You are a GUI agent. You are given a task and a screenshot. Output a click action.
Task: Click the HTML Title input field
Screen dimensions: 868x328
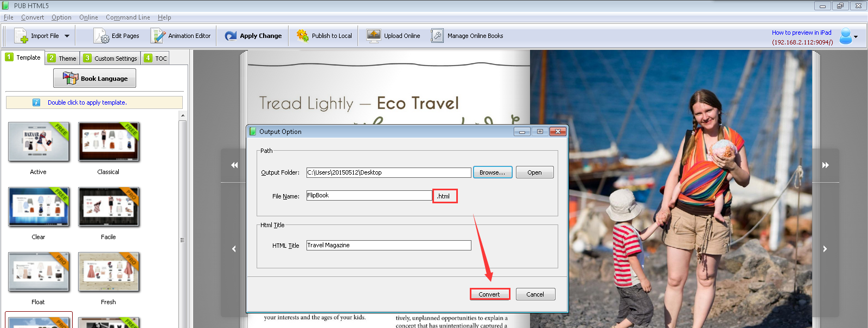pyautogui.click(x=388, y=245)
